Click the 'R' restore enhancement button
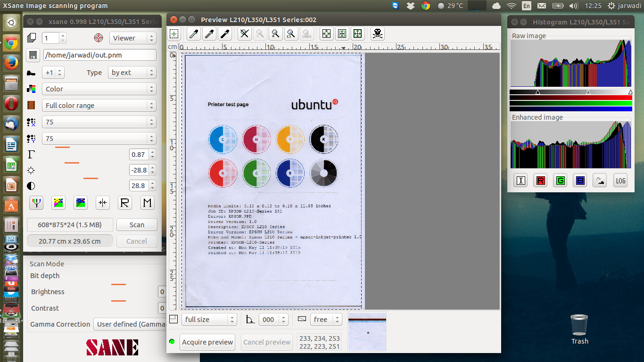Image resolution: width=644 pixels, height=362 pixels. 124,203
